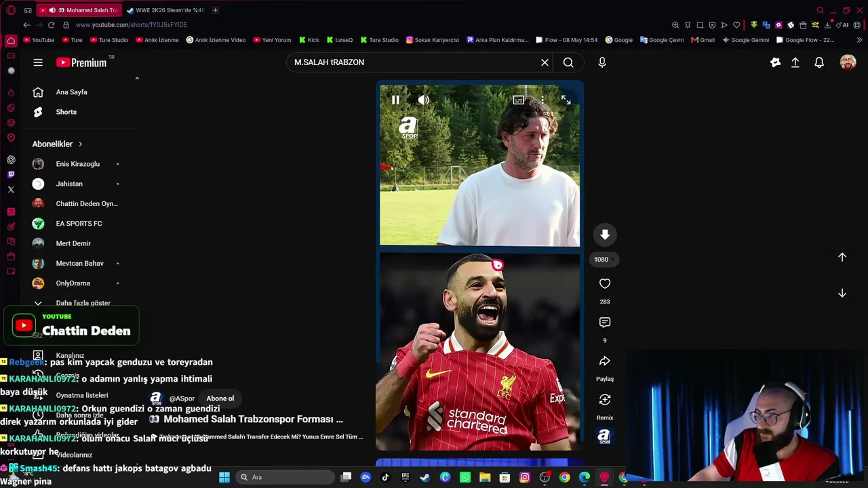Click the Shorts video thumbnail of Salah
Image resolution: width=868 pixels, height=488 pixels.
pyautogui.click(x=479, y=352)
